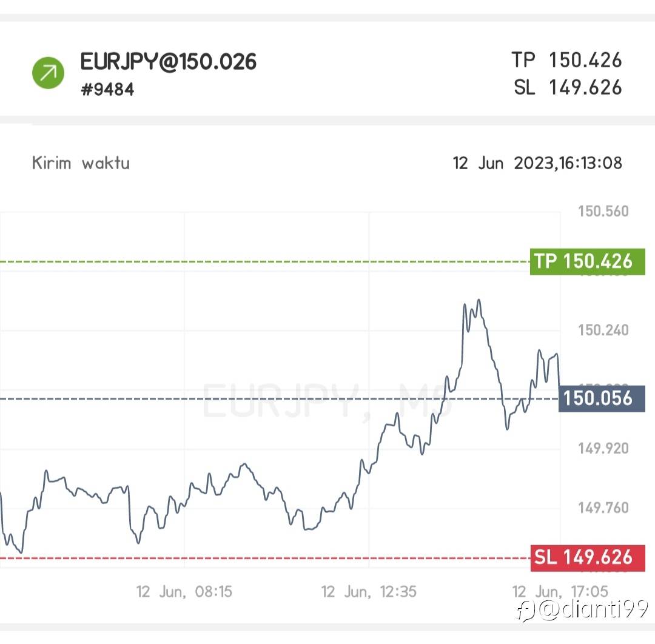Click the EURJPY@150.026 signal title
655x644 pixels.
169,61
